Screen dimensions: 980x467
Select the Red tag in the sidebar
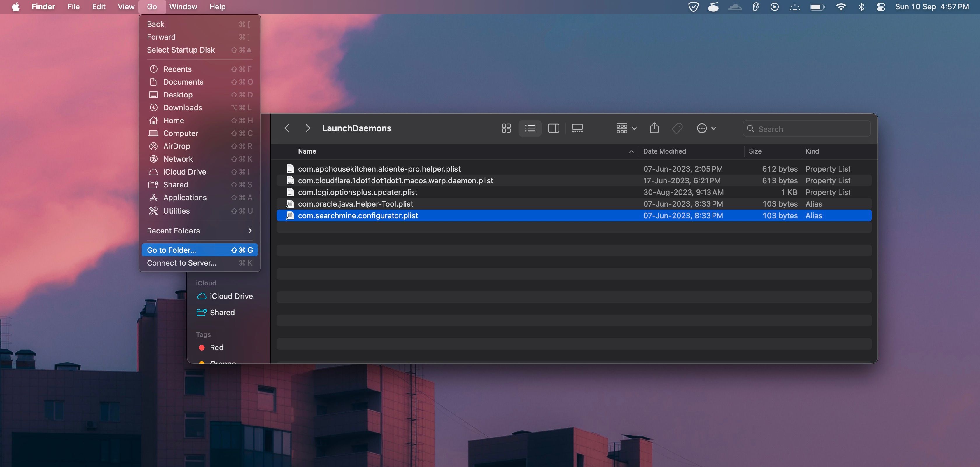[x=216, y=347]
